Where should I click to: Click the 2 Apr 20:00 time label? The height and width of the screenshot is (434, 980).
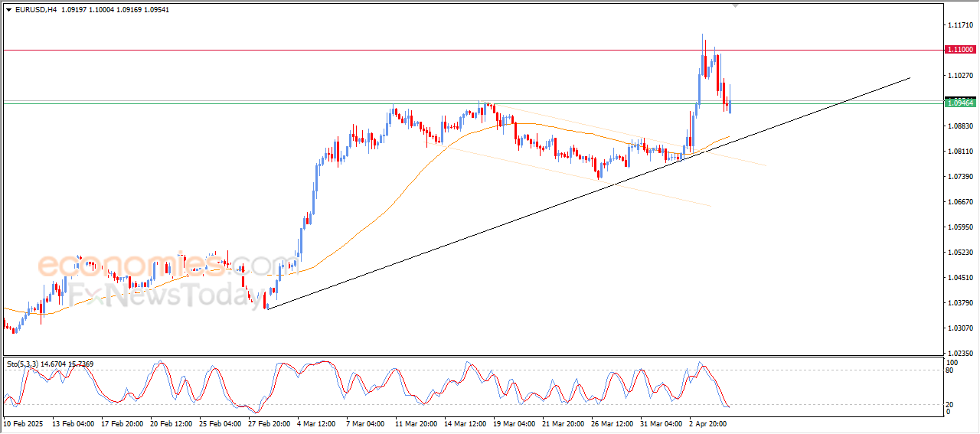(708, 423)
